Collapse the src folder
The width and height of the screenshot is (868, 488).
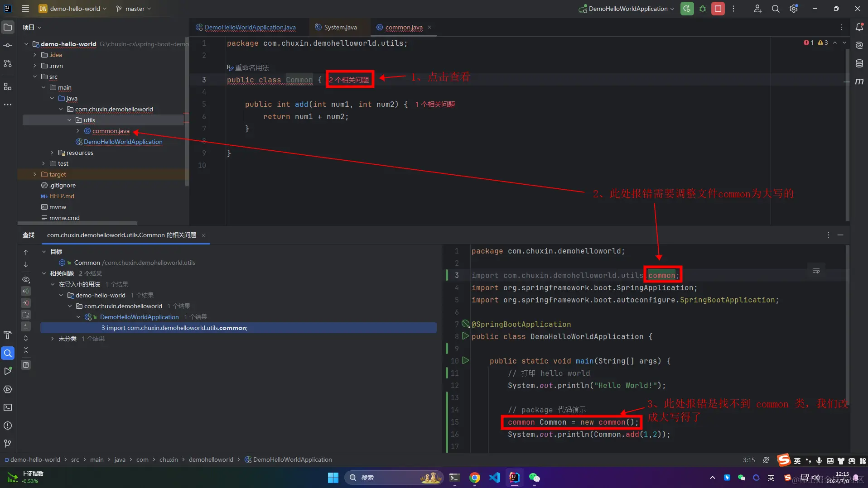coord(35,77)
